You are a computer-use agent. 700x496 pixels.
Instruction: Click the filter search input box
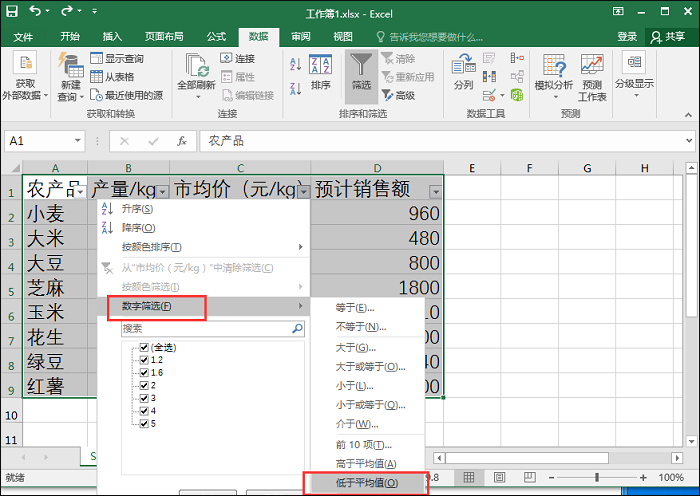[206, 328]
